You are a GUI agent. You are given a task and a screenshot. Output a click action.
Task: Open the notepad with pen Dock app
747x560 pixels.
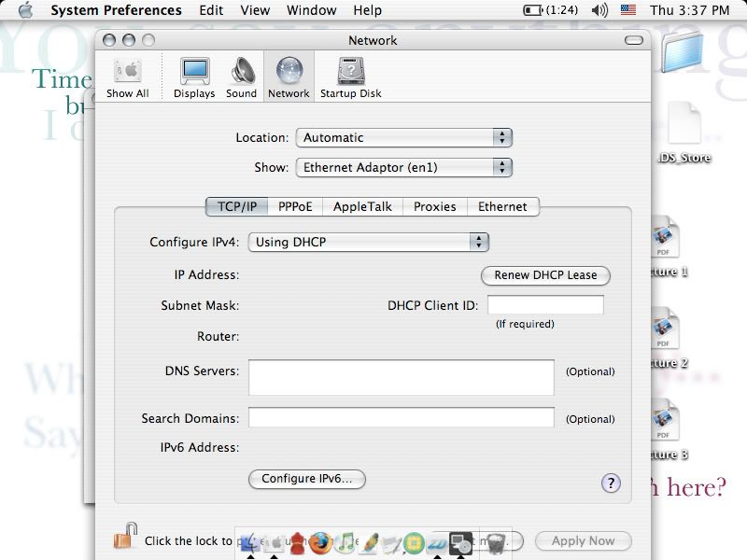(391, 543)
